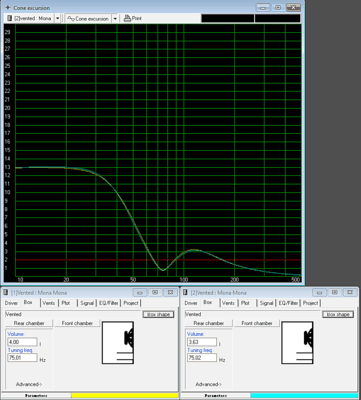Maximize the Cone excursion window

pyautogui.click(x=278, y=7)
